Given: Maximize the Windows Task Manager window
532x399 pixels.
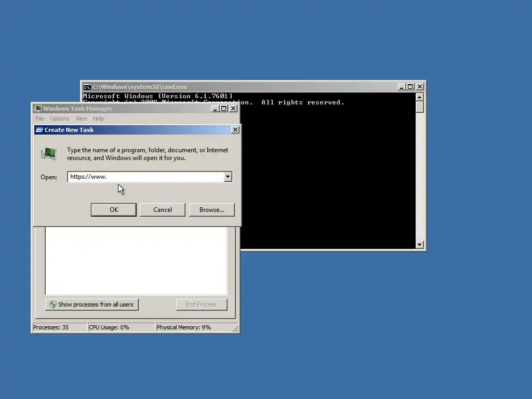Looking at the screenshot, I should [x=224, y=109].
